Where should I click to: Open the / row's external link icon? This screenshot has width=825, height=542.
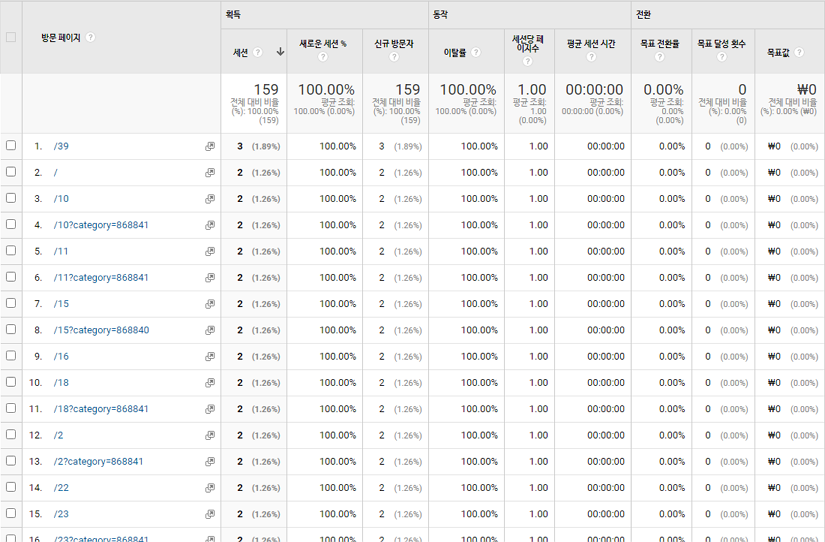(210, 173)
